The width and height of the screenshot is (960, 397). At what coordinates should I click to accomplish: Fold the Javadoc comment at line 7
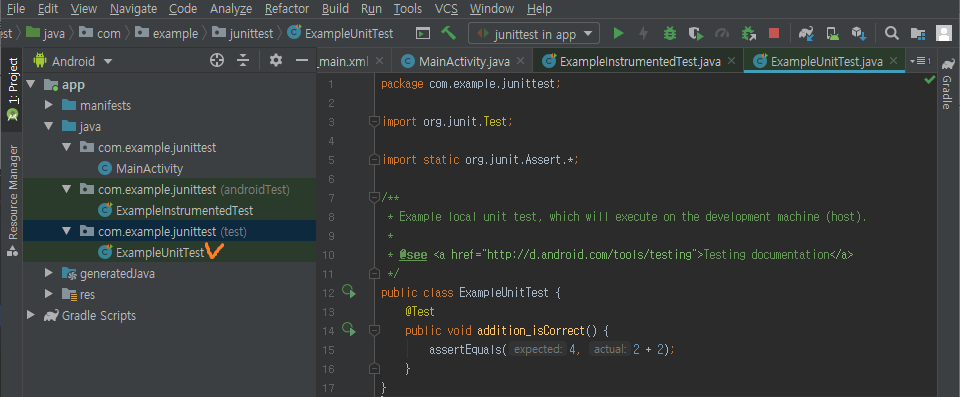click(x=374, y=197)
